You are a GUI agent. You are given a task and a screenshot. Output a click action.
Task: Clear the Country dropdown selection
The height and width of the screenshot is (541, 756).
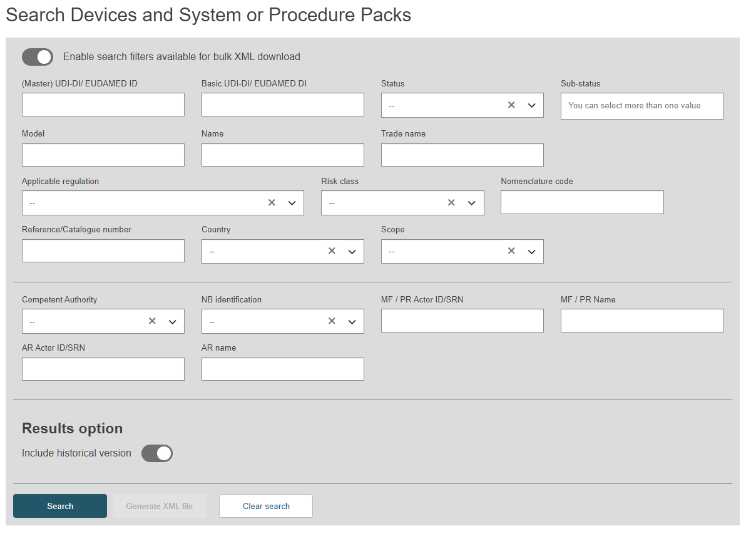pos(332,251)
